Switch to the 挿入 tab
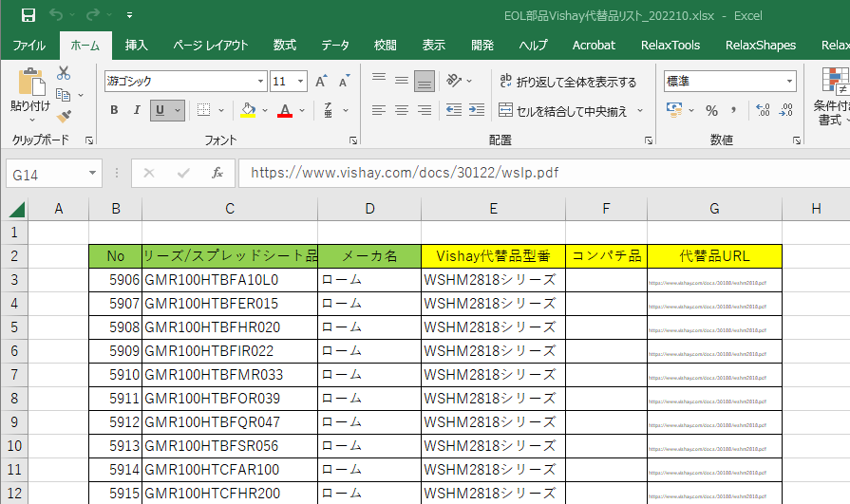Screen dimensions: 850x504 click(x=136, y=45)
